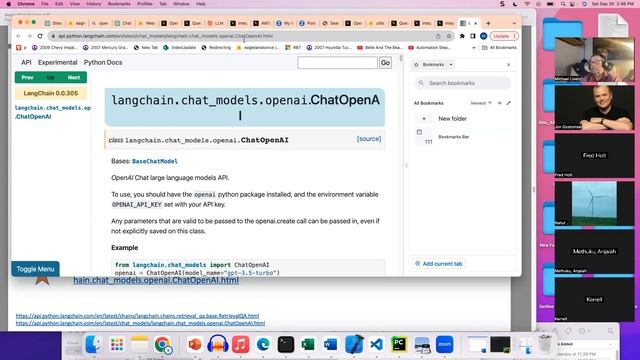The height and width of the screenshot is (360, 640).
Task: Click the LangChain 0.0.305 version label
Action: coord(51,93)
